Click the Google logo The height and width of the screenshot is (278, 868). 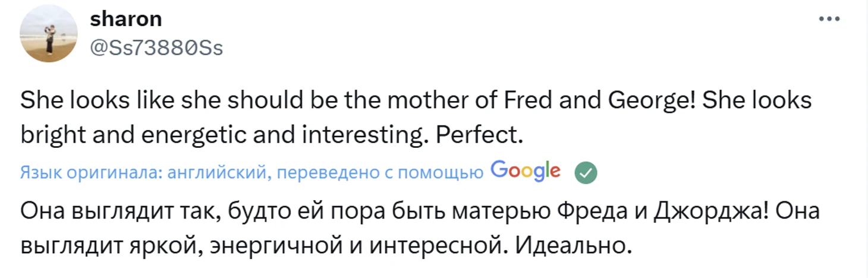526,171
